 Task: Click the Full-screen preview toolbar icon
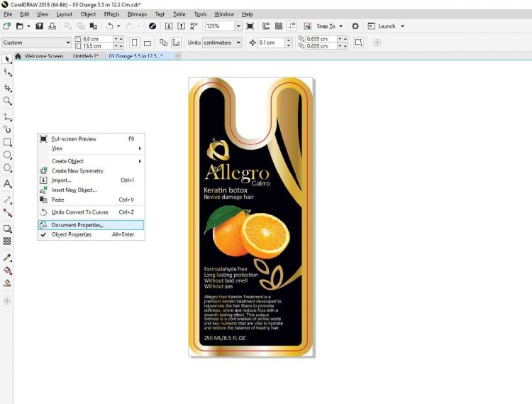pos(250,26)
